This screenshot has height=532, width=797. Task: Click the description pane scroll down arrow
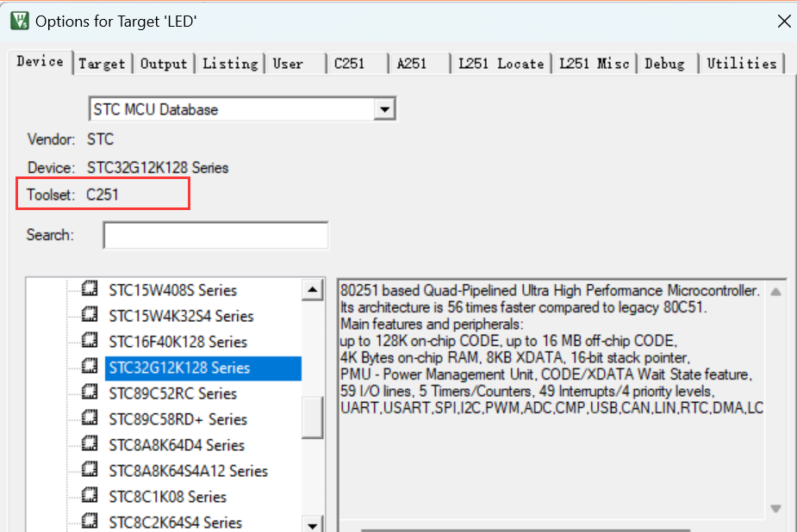click(x=775, y=509)
